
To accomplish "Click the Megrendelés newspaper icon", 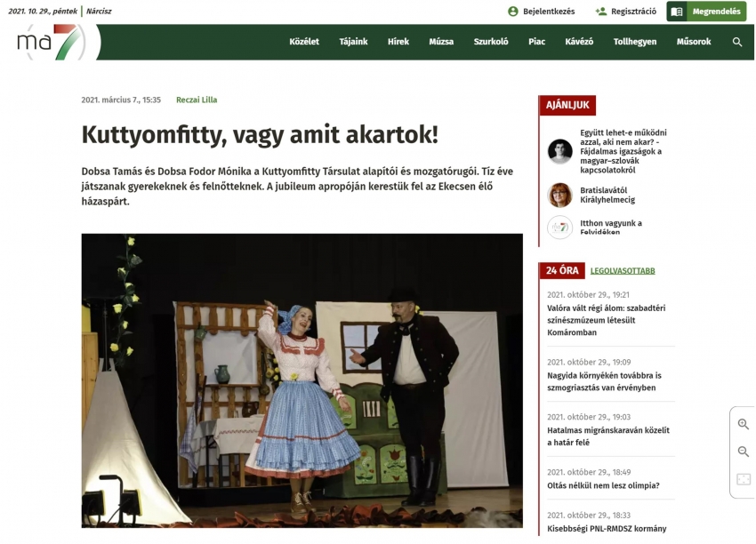I will click(x=677, y=12).
